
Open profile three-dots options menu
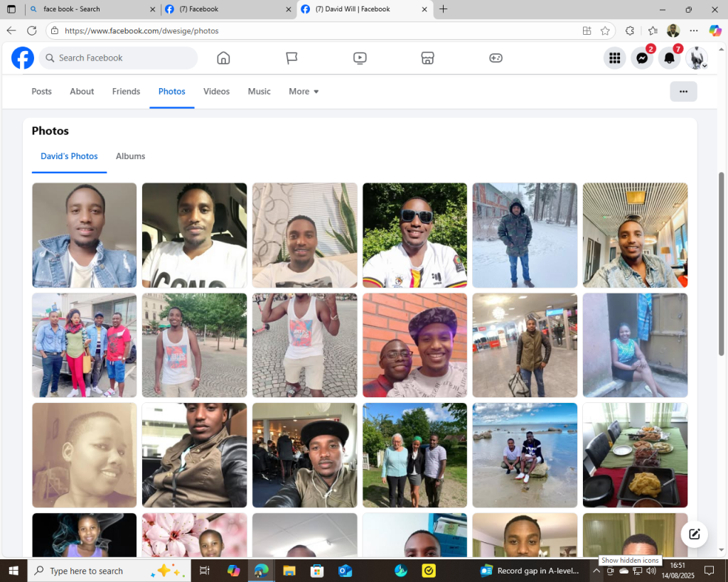click(683, 92)
